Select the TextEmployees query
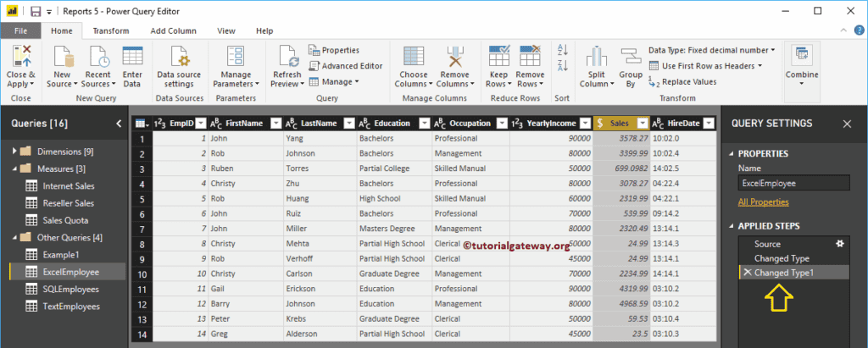Viewport: 868px width, 348px height. coord(71,306)
